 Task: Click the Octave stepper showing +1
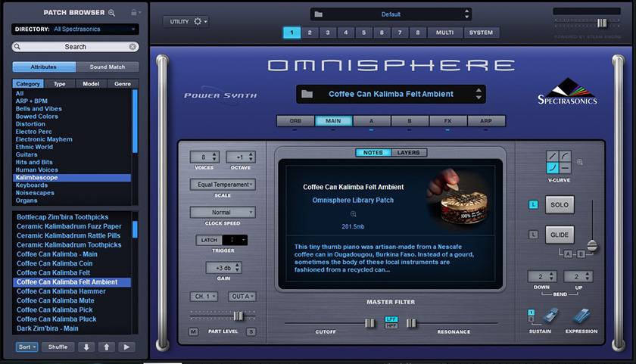[x=241, y=157]
